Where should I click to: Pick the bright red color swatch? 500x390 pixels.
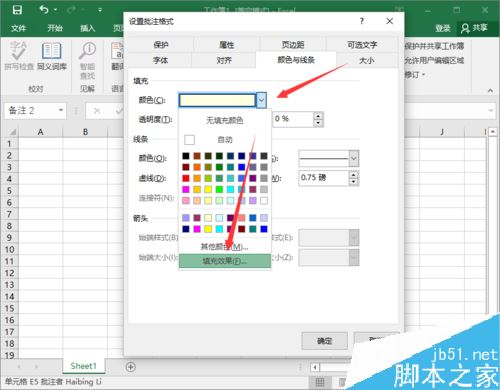[186, 178]
